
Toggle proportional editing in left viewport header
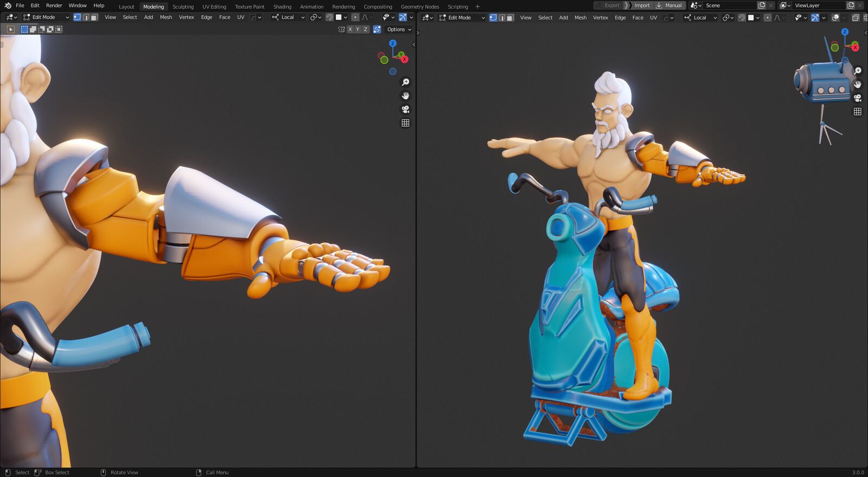tap(355, 17)
